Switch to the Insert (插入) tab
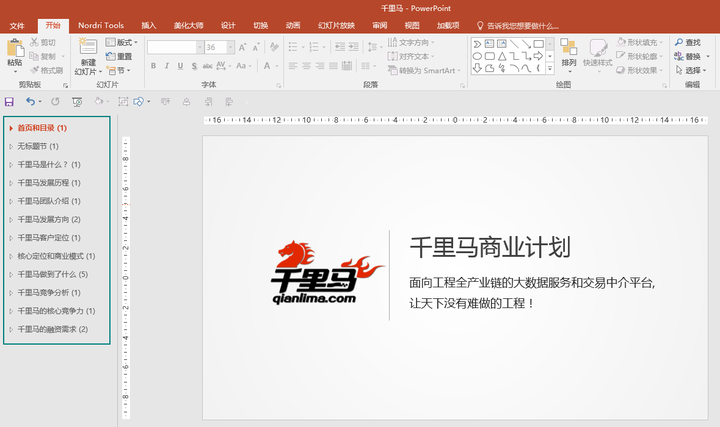The height and width of the screenshot is (427, 720). pos(148,25)
